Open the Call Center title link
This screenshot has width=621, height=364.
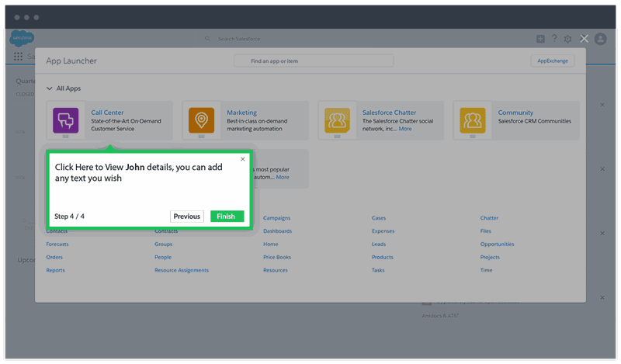[x=107, y=113]
